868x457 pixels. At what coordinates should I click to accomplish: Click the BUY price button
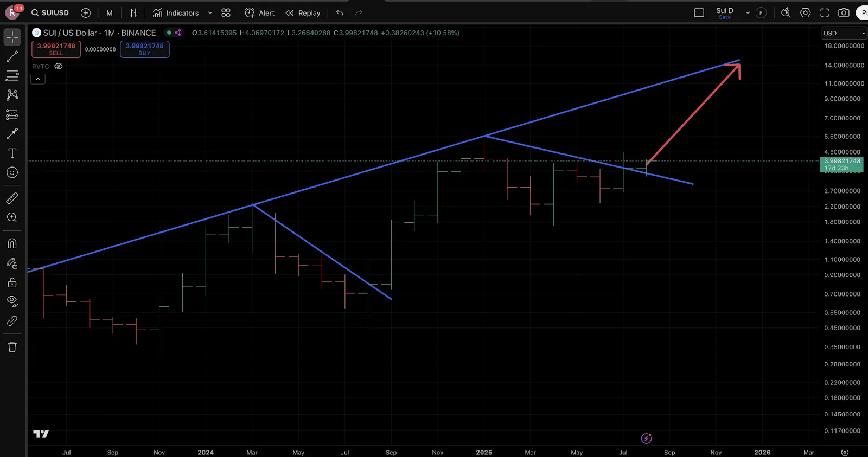144,49
